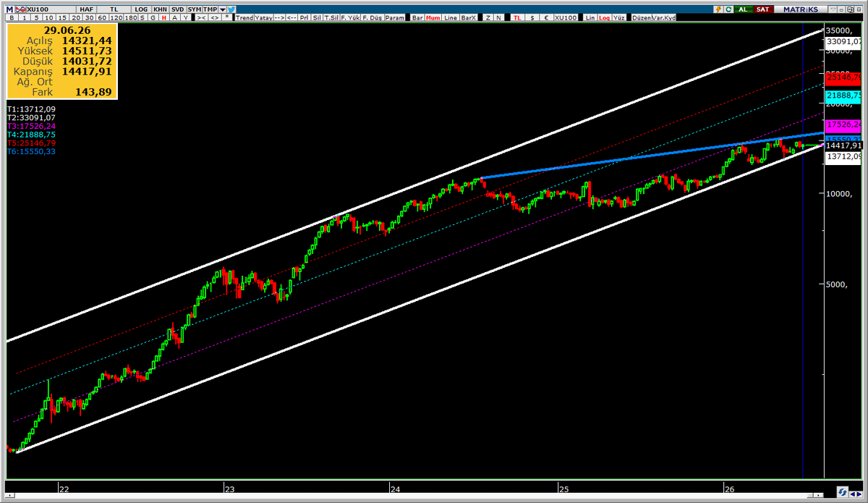This screenshot has width=868, height=503.
Task: Open the Param settings button
Action: (x=394, y=17)
